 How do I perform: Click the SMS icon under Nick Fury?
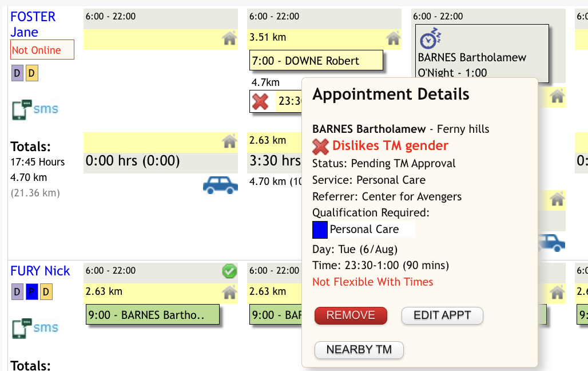[35, 328]
